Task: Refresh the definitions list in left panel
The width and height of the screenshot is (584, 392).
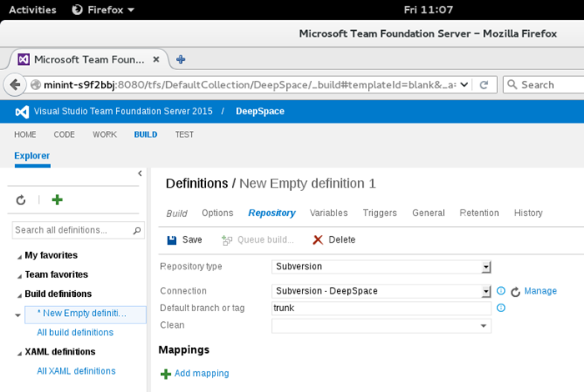Action: point(21,200)
